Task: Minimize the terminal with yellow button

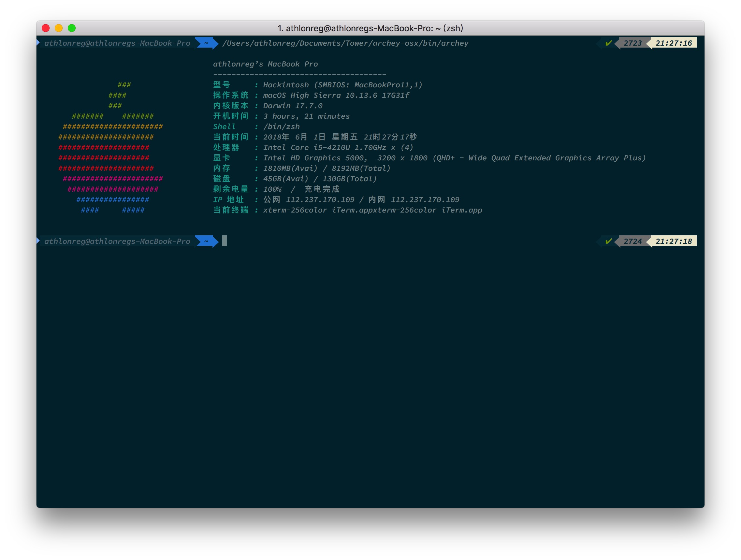Action: point(59,28)
